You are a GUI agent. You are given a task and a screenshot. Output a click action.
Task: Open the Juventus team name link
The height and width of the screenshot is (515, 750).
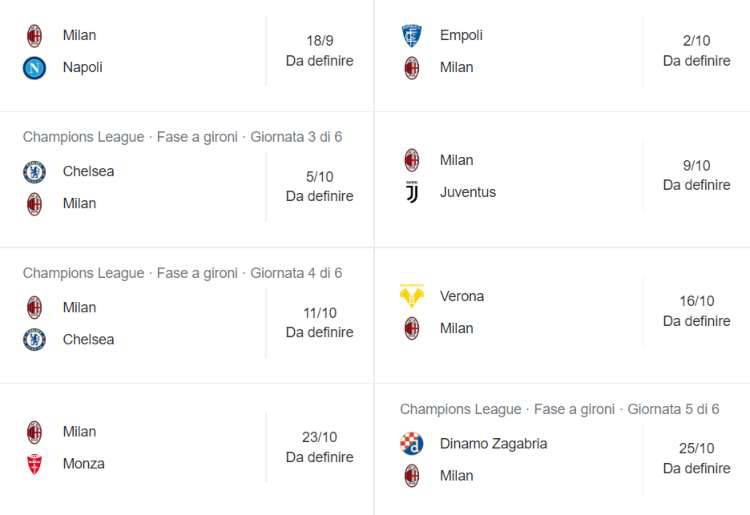(467, 193)
